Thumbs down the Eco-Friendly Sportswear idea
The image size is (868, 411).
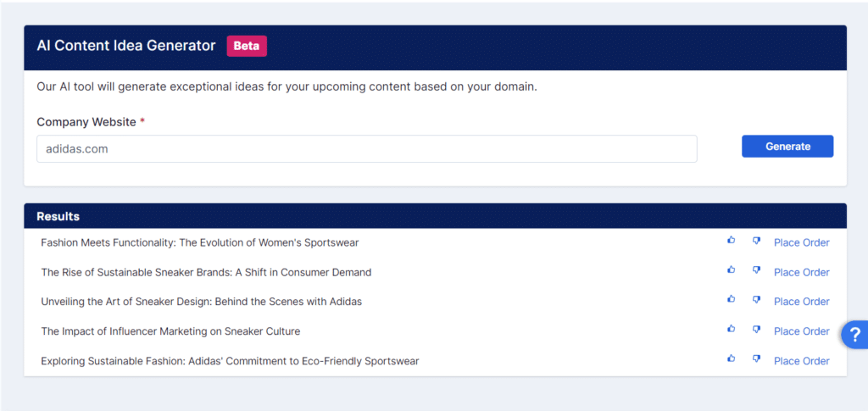coord(756,358)
